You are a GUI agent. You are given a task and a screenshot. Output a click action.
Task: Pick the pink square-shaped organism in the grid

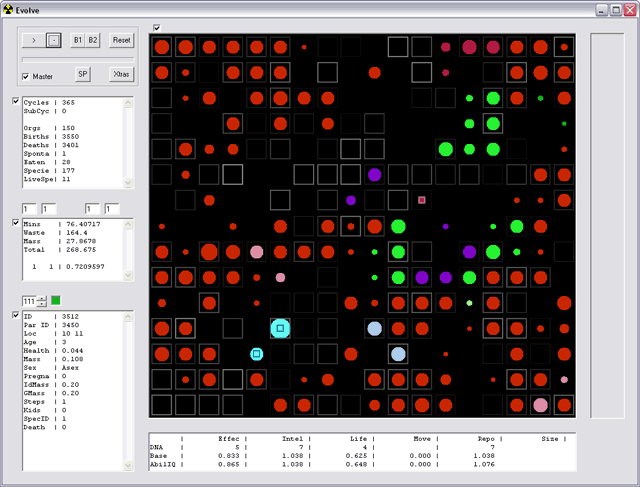pos(422,200)
